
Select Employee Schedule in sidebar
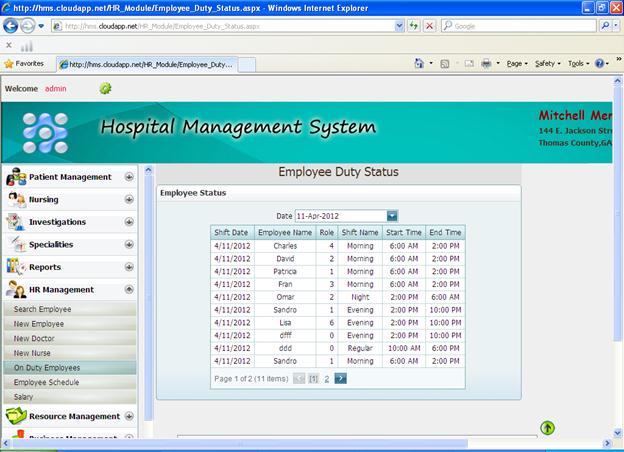click(x=46, y=382)
